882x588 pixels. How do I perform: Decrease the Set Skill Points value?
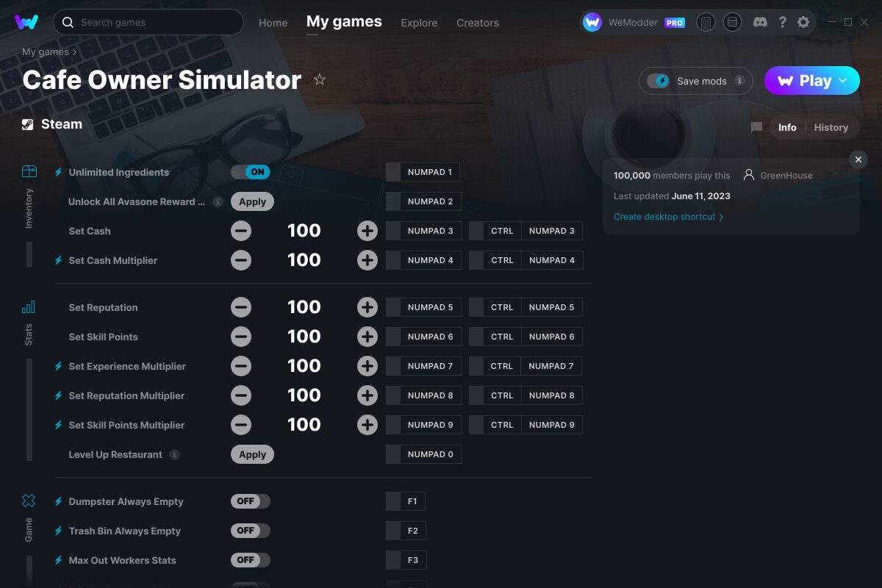point(241,337)
